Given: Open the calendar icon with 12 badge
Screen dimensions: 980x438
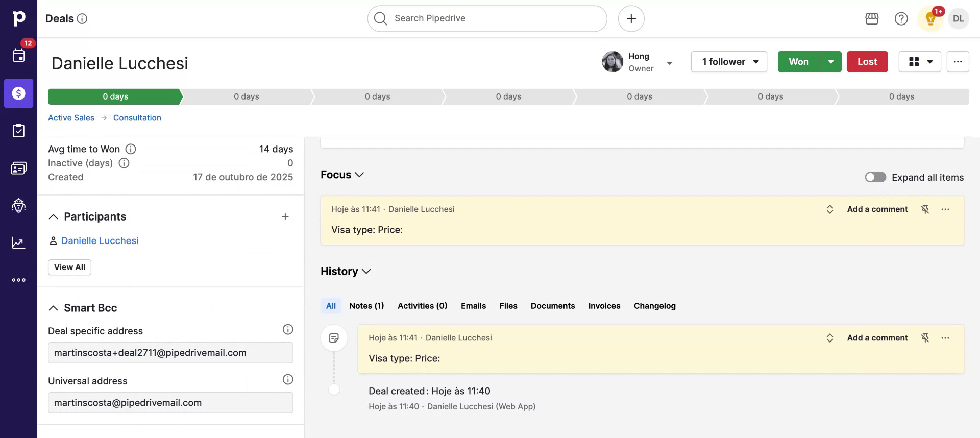Looking at the screenshot, I should (18, 55).
